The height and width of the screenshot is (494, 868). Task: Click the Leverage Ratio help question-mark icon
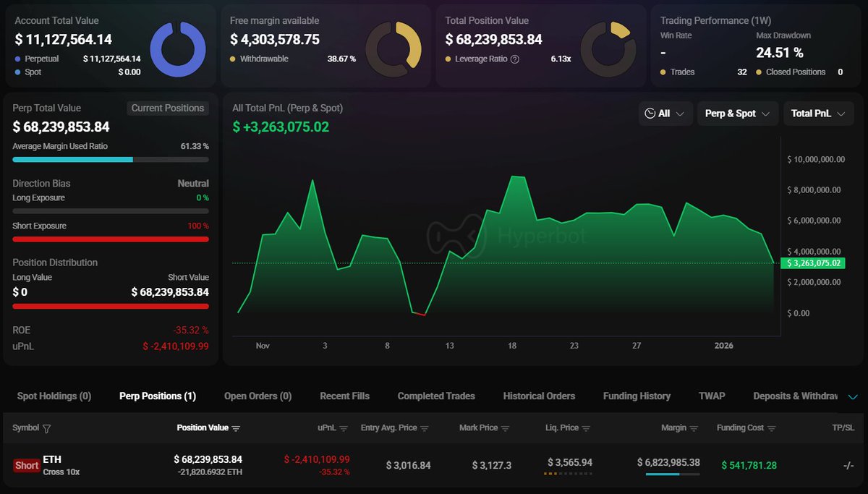[515, 59]
